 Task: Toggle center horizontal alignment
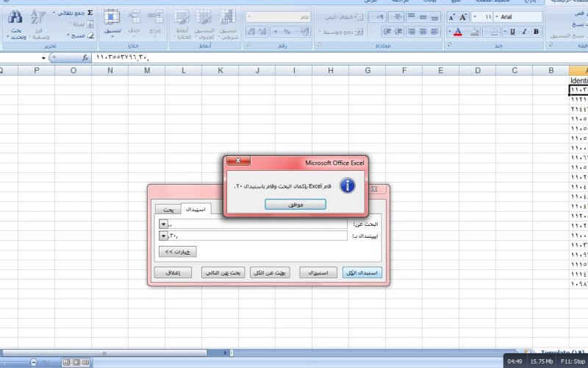pyautogui.click(x=423, y=32)
